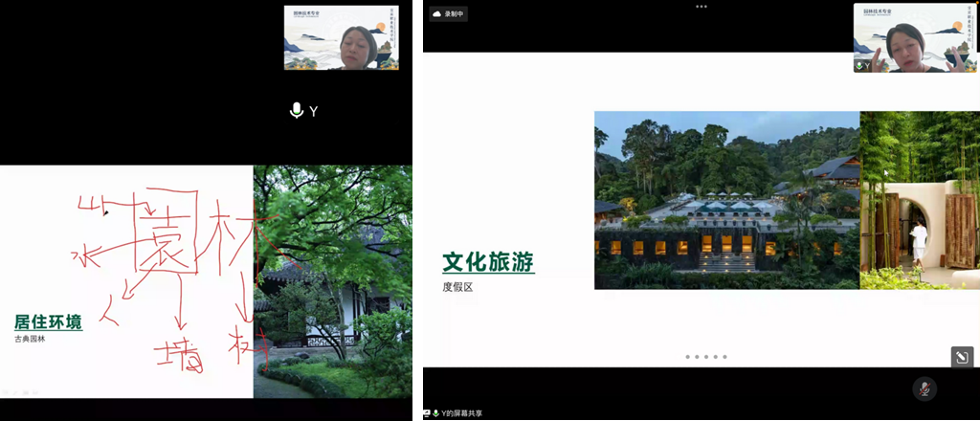980x421 pixels.
Task: Unmute the microphone with the round button
Action: pyautogui.click(x=924, y=388)
